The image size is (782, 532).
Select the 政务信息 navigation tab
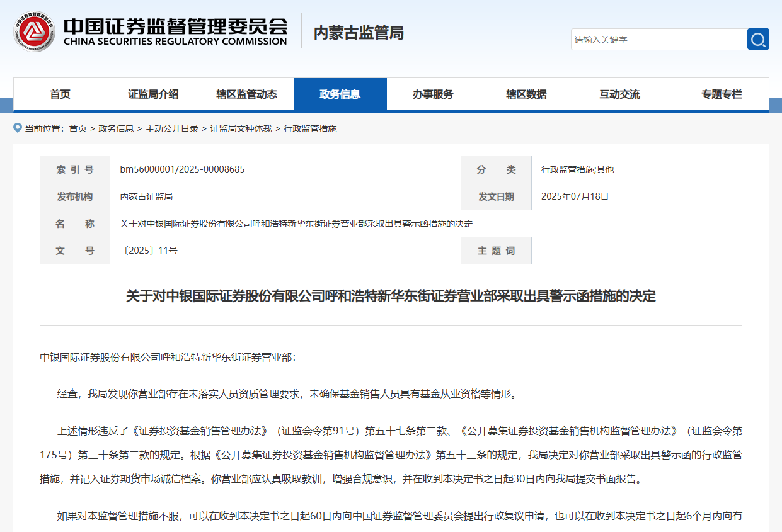click(340, 94)
